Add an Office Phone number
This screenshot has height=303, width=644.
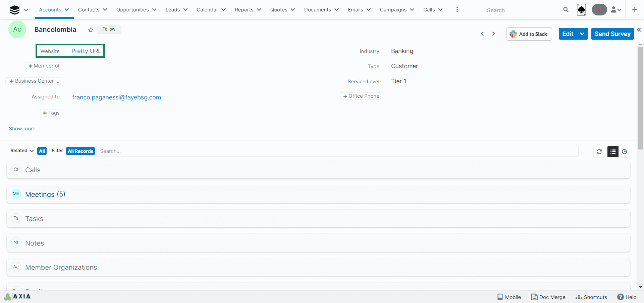(361, 96)
